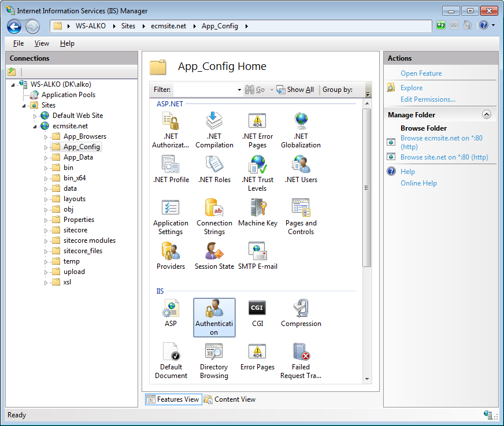Click the Online Help link
Image resolution: width=504 pixels, height=426 pixels.
(x=418, y=183)
